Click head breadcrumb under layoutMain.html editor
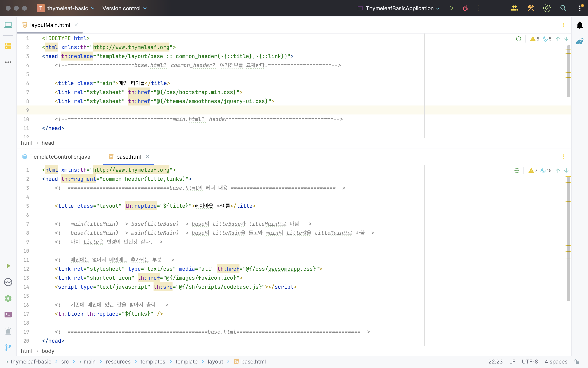Screen dimensions: 588x368 click(x=48, y=143)
